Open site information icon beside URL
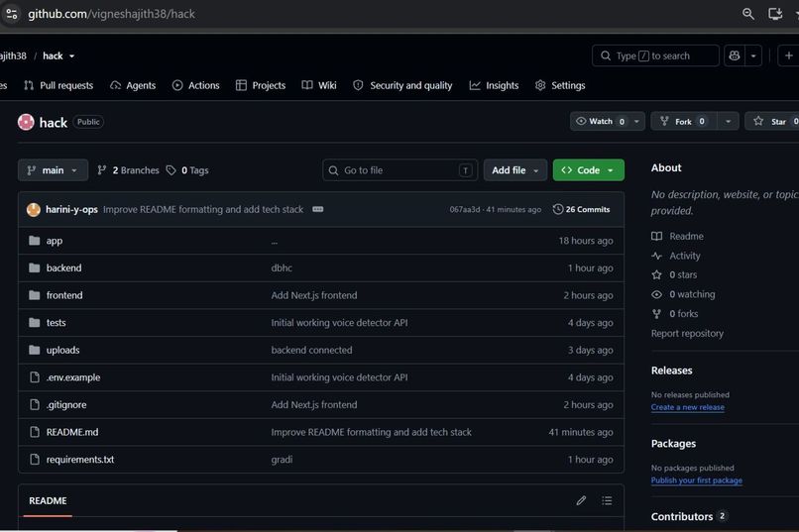 (x=12, y=14)
